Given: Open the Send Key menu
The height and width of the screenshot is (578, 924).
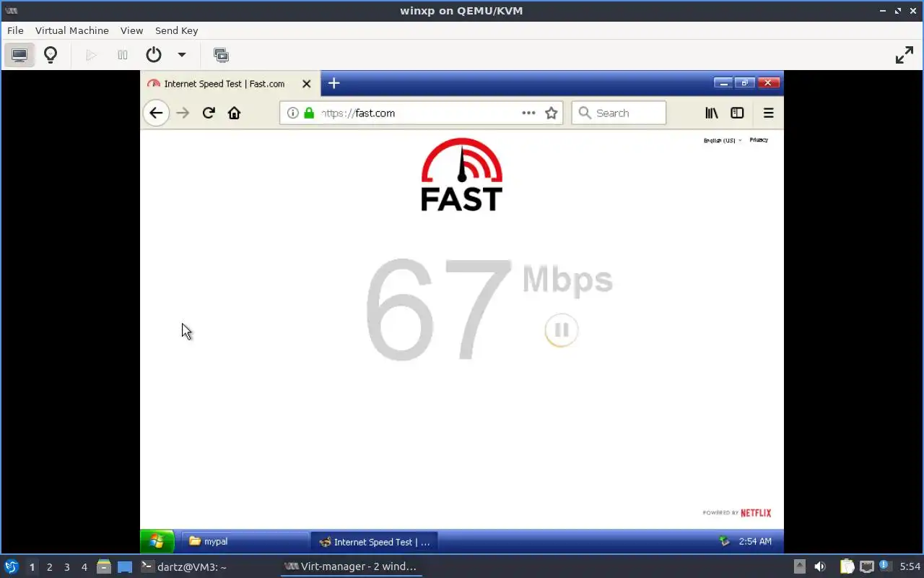Looking at the screenshot, I should pyautogui.click(x=176, y=30).
